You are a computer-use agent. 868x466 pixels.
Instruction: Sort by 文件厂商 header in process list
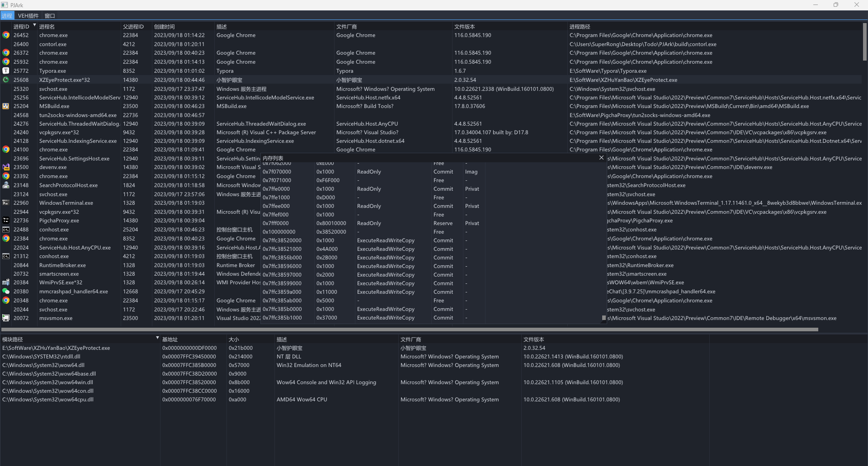(x=393, y=27)
